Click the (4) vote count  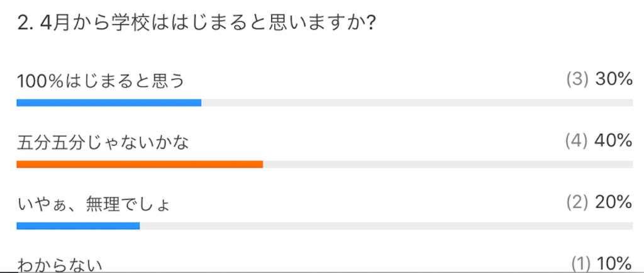pyautogui.click(x=577, y=142)
